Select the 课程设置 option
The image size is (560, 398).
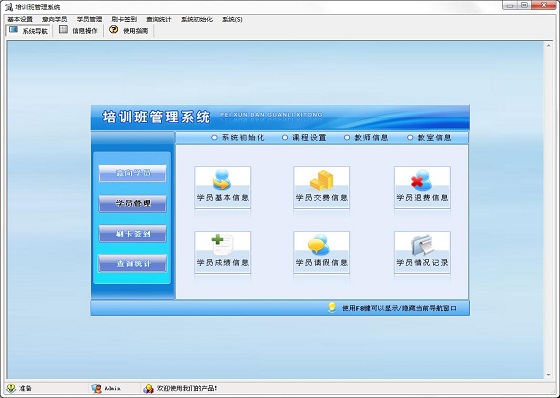click(304, 138)
